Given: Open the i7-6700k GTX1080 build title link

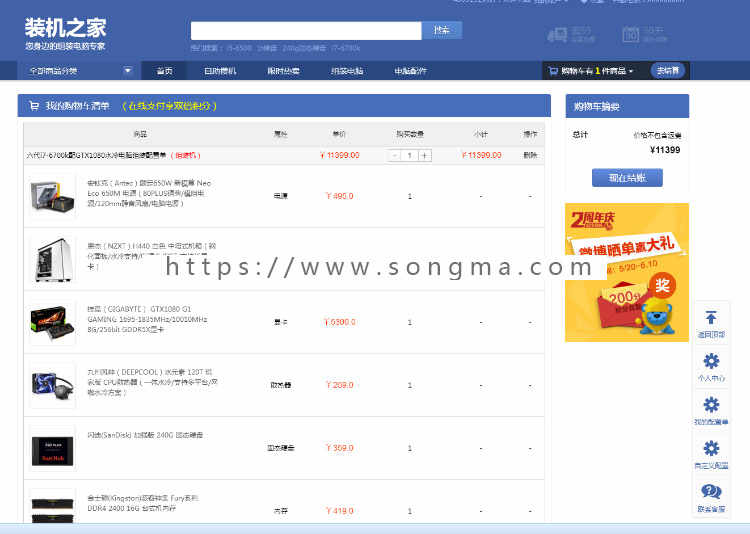Looking at the screenshot, I should tap(96, 156).
